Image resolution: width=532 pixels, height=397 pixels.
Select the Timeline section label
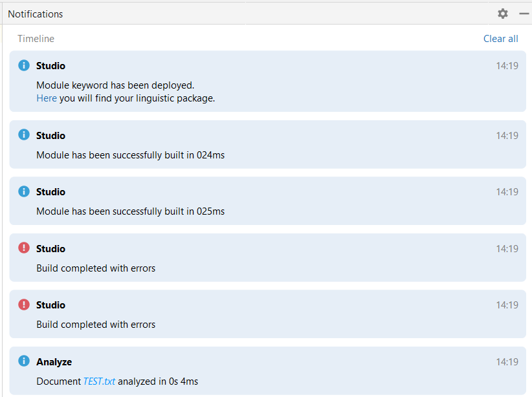click(36, 39)
